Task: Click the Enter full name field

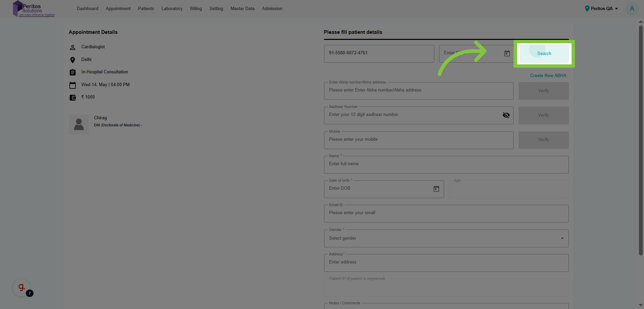Action: tap(446, 164)
